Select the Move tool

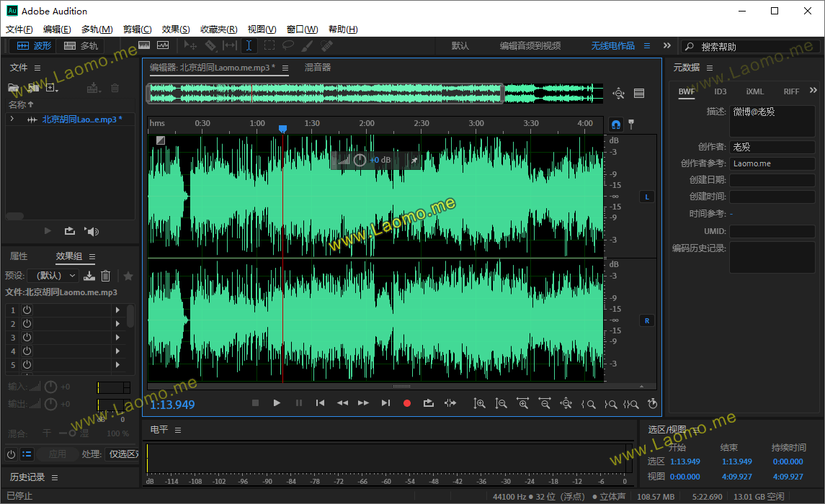(x=190, y=46)
